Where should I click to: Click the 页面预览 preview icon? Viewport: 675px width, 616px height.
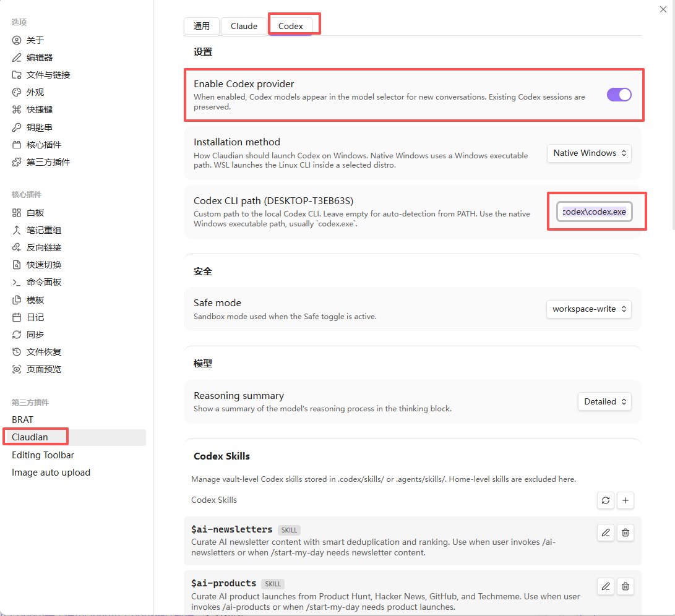pos(16,369)
